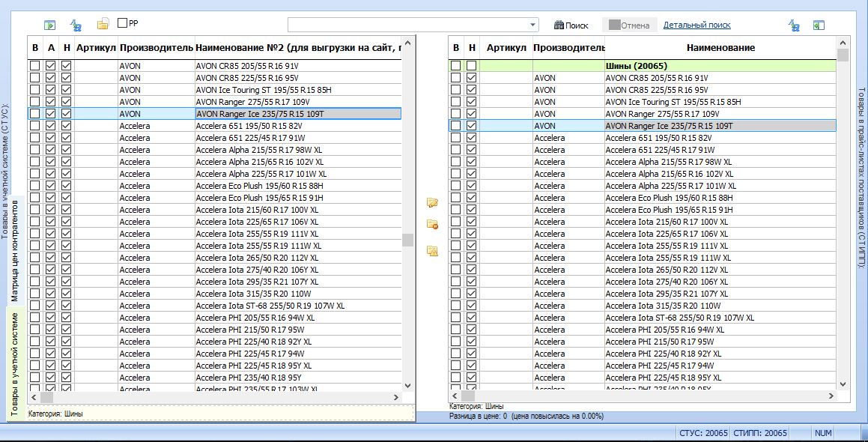This screenshot has height=442, width=868.
Task: Click into the search text field
Action: pos(408,25)
